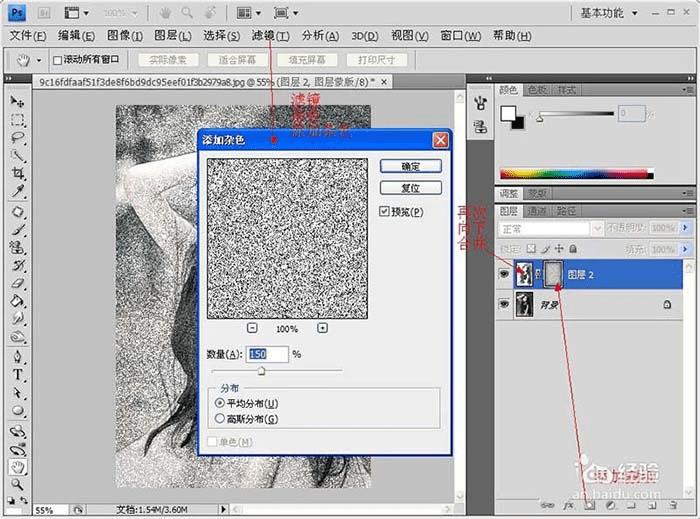
Task: Select the Gaussian distribution radio button
Action: [x=220, y=419]
